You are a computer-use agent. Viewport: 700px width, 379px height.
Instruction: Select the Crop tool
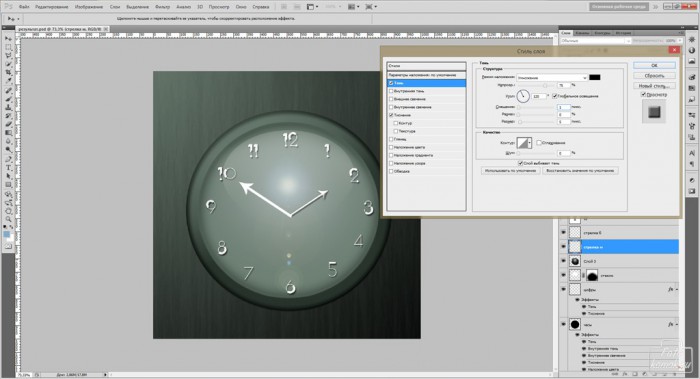click(8, 73)
